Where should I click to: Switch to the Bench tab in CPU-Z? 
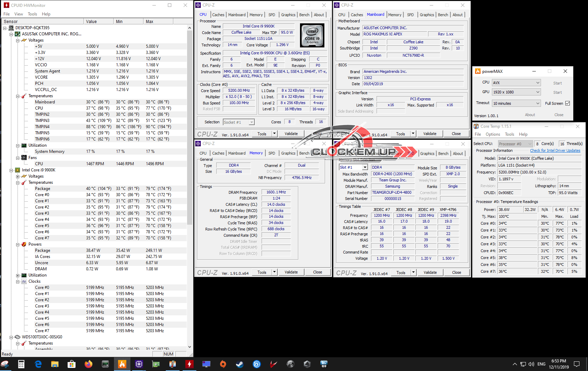(x=304, y=15)
